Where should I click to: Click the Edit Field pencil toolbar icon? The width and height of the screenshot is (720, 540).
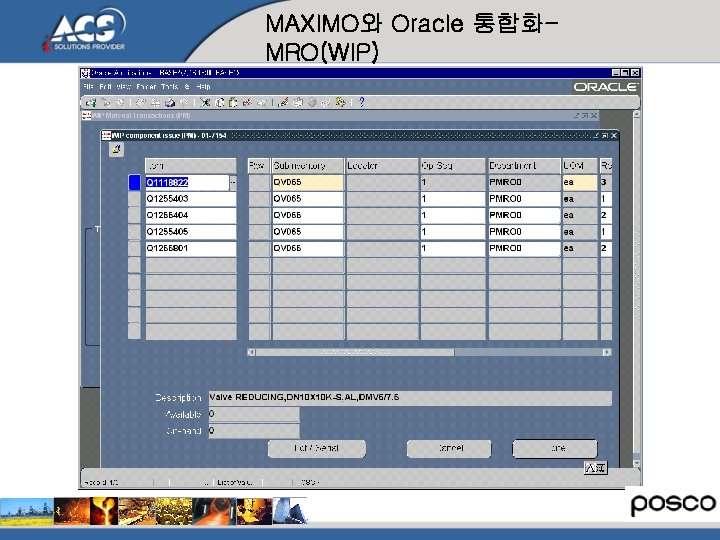(283, 102)
